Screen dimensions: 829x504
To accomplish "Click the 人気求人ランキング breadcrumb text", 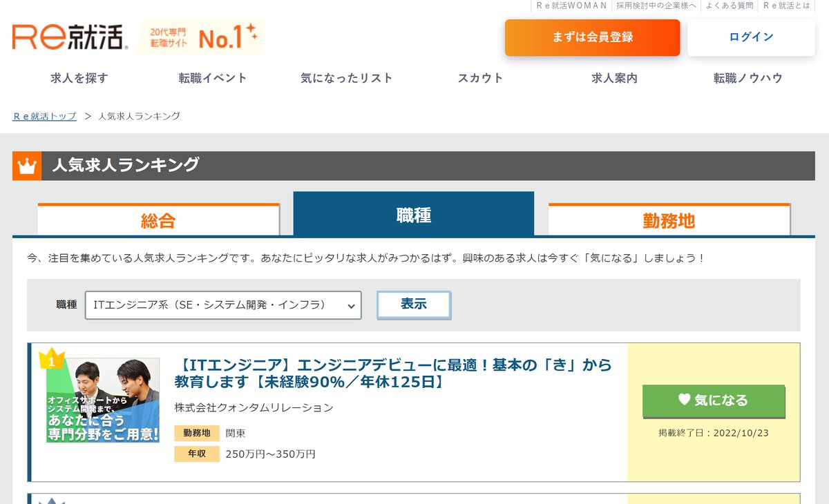I will pyautogui.click(x=140, y=116).
